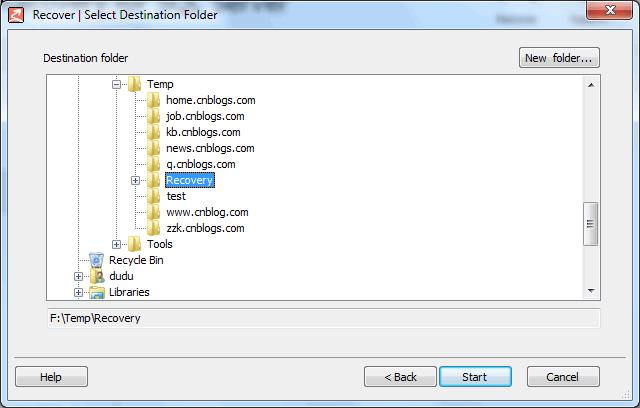Click the Tools folder icon
The height and width of the screenshot is (408, 640).
tap(134, 244)
